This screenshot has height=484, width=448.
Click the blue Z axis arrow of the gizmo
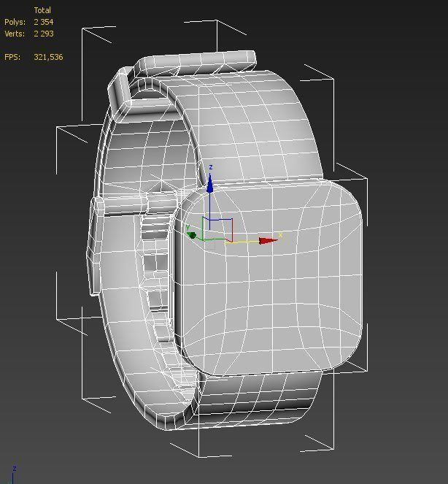[210, 184]
